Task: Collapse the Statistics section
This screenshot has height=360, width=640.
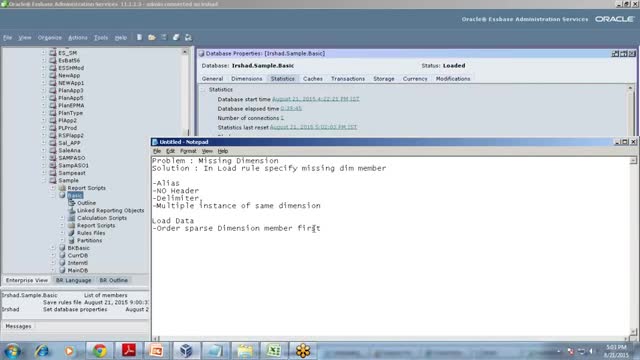Action: click(x=203, y=89)
